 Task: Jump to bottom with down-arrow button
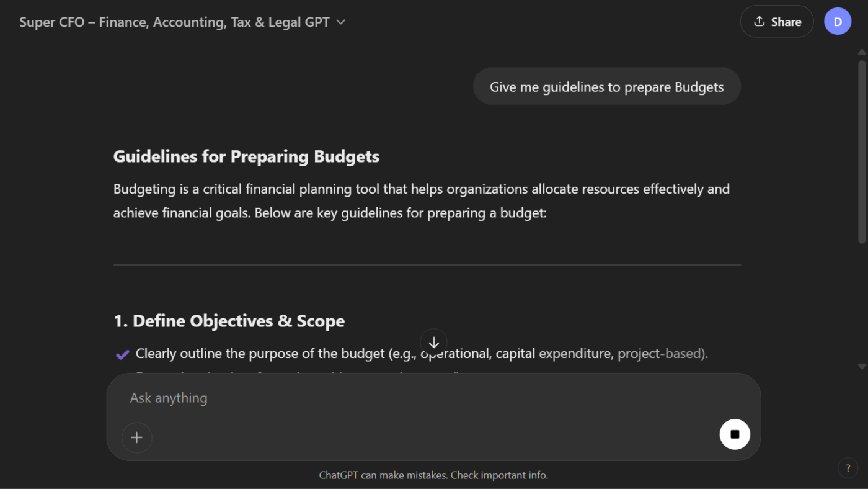click(433, 343)
